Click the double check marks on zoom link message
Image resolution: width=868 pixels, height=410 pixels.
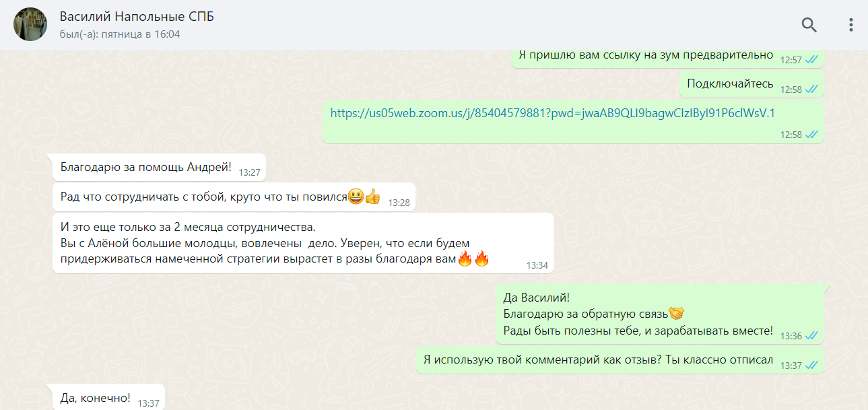click(812, 135)
